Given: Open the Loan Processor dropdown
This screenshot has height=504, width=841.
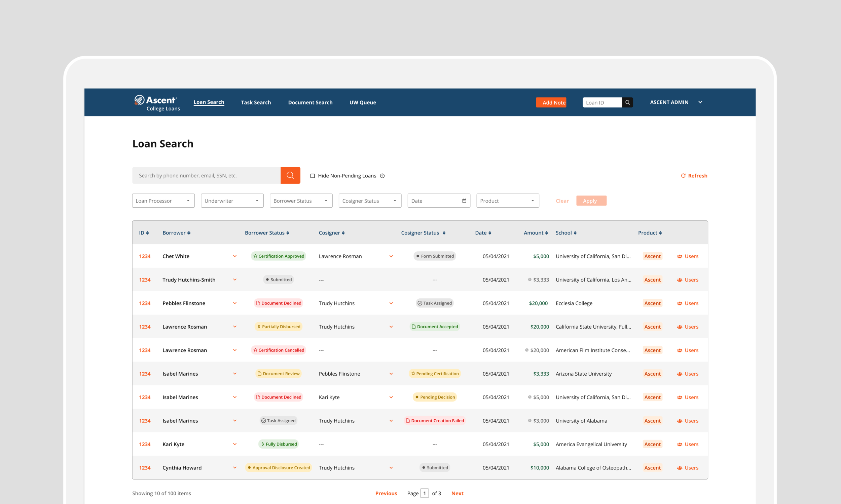Looking at the screenshot, I should [163, 201].
